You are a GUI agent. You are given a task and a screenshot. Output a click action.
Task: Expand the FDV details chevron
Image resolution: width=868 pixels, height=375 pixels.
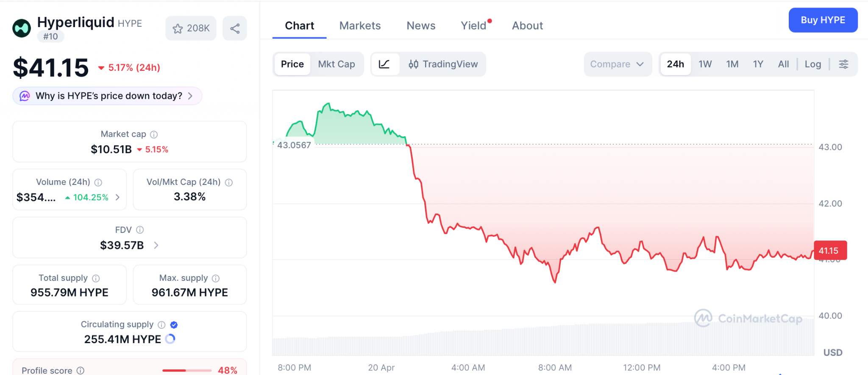point(156,245)
